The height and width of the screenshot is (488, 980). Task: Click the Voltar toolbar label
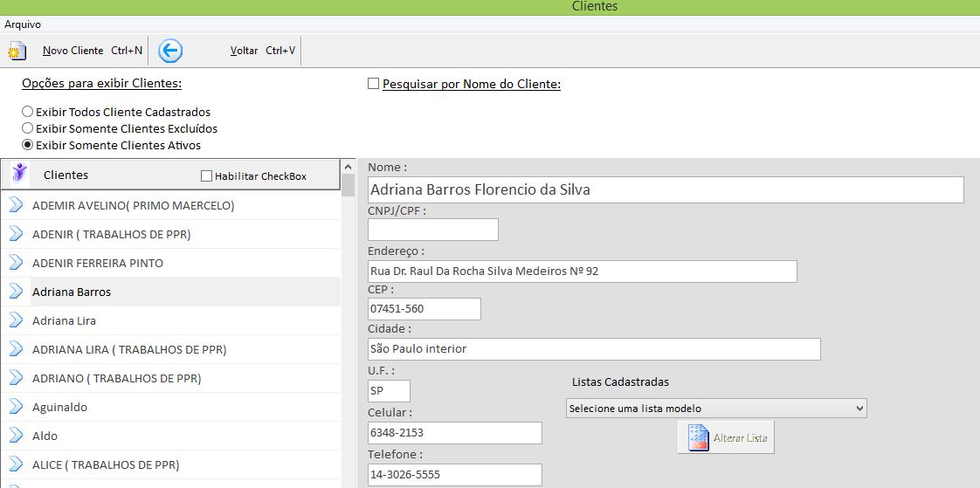tap(244, 51)
